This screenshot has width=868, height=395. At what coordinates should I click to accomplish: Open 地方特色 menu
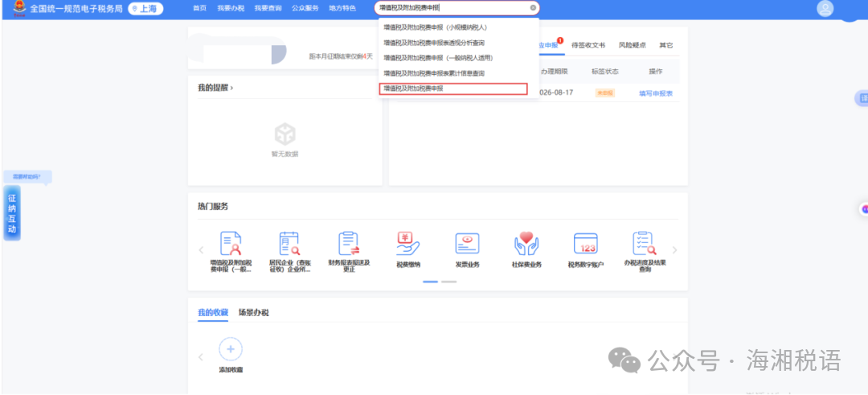point(342,8)
